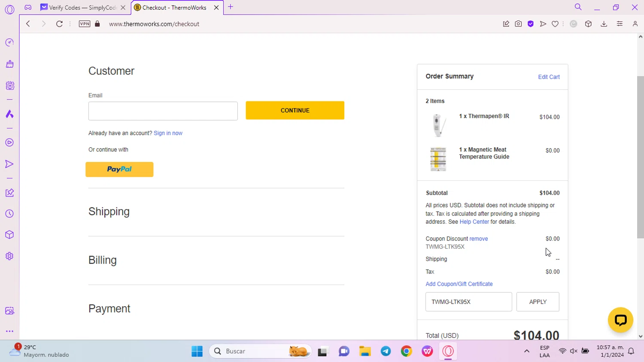
Task: Show hidden system tray icons chevron
Action: tap(526, 351)
